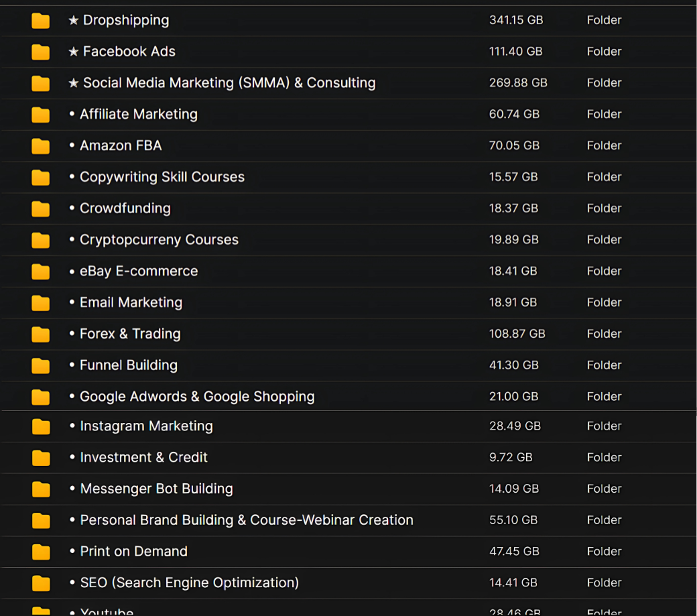Click the 41.30 GB size value
Viewport: 697px width, 616px height.
click(514, 365)
